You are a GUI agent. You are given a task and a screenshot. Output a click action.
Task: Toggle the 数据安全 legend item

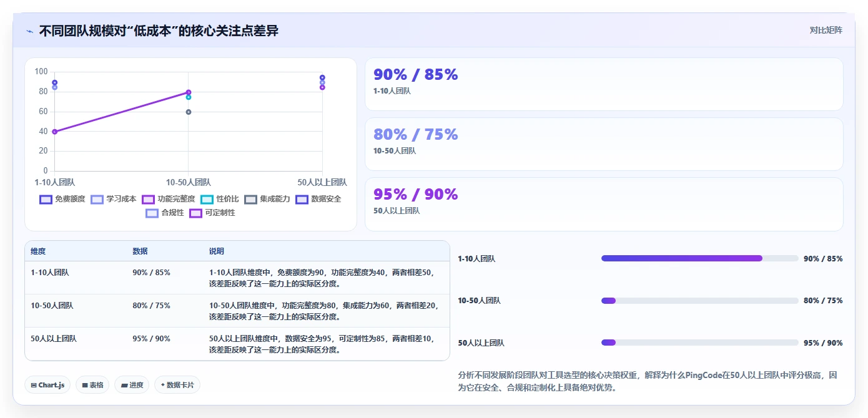(x=318, y=199)
